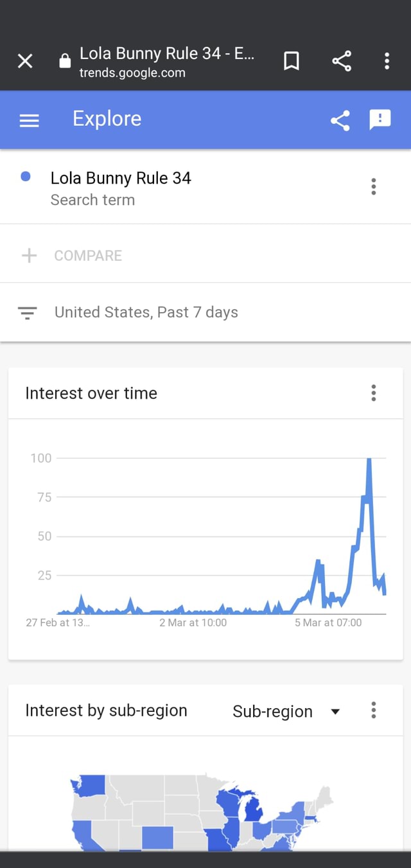
Task: Open search term options menu
Action: pyautogui.click(x=374, y=187)
